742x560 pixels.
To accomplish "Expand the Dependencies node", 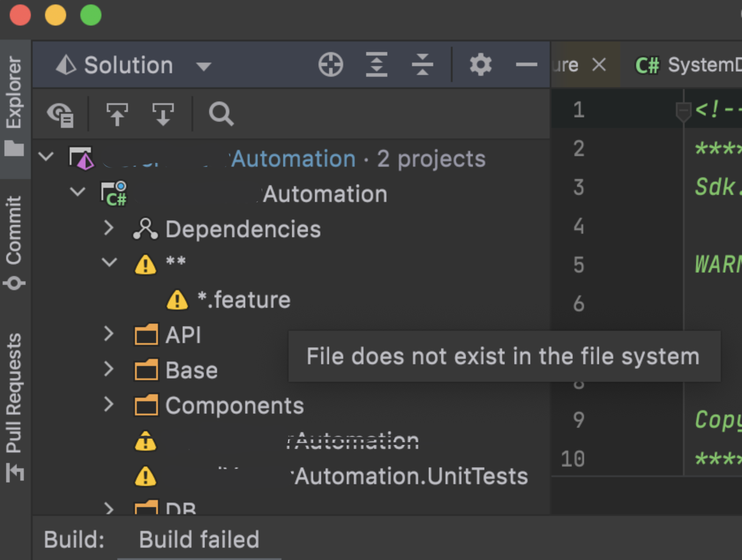I will click(x=109, y=228).
